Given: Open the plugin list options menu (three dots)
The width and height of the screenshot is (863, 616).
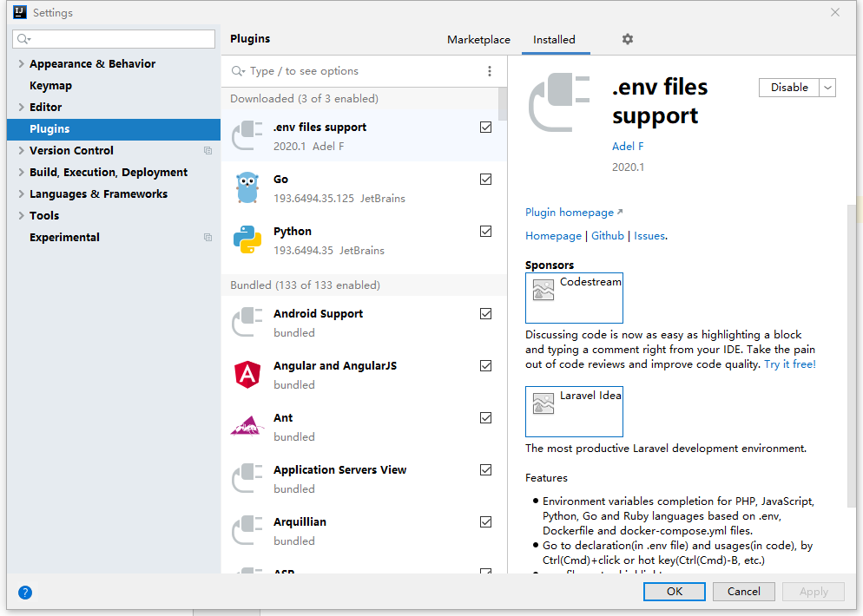Looking at the screenshot, I should coord(490,71).
